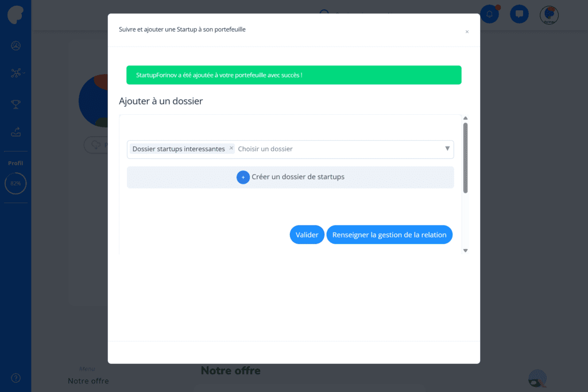Open the chat messages icon

point(519,14)
